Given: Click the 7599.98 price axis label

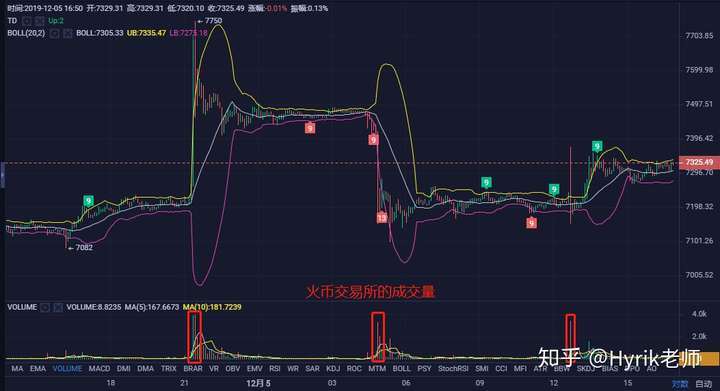Looking at the screenshot, I should pyautogui.click(x=699, y=70).
